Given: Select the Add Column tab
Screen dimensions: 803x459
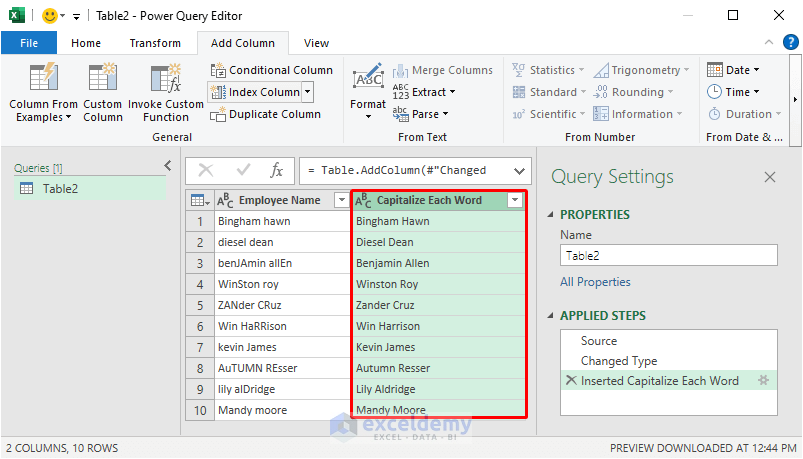Looking at the screenshot, I should [243, 43].
